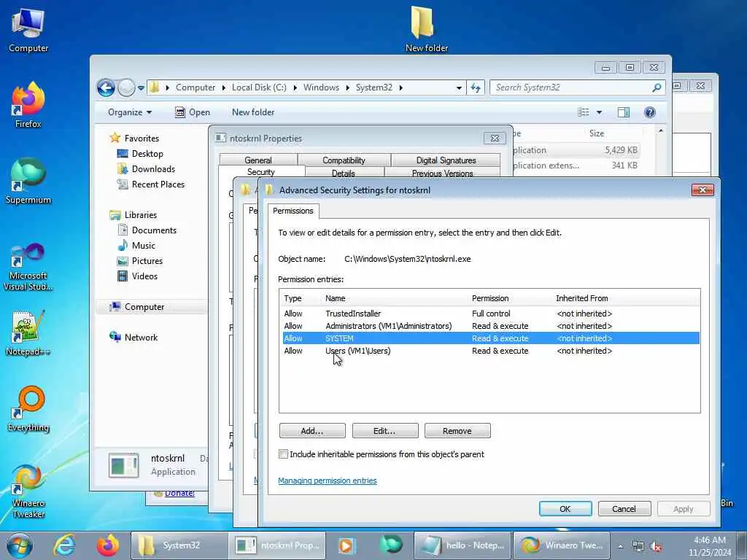Click the Add... button
Viewport: 747px width, 560px height.
[x=312, y=431]
